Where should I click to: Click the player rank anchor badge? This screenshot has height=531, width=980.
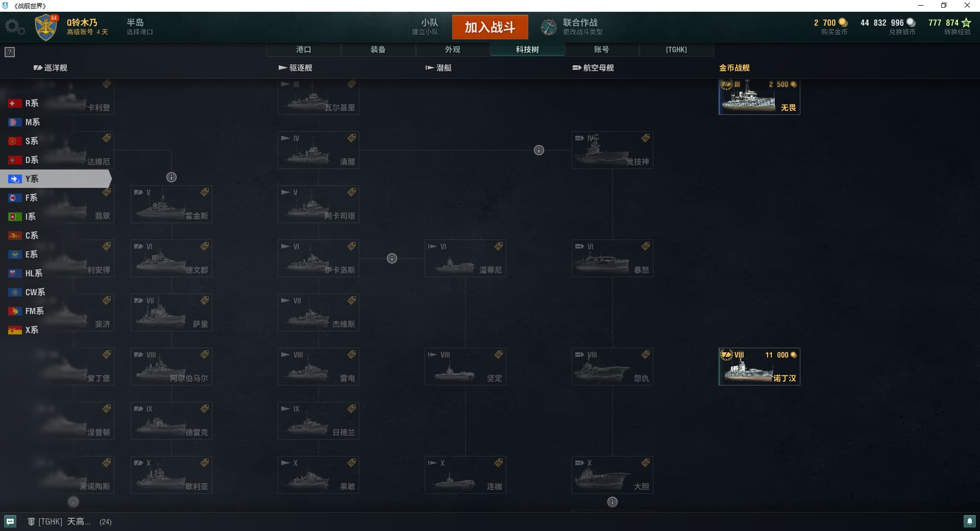tap(46, 27)
